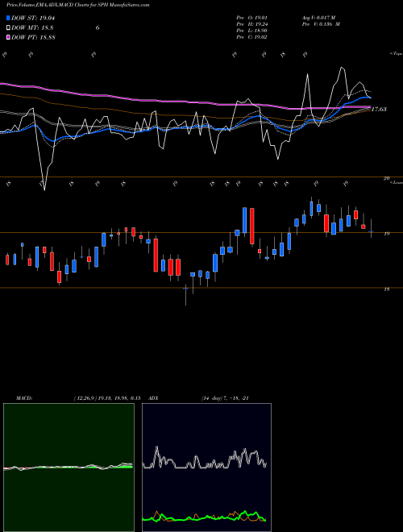Screen dimensions: 403x532
Task: Click the 'Pre V: 0.136 M' value
Action: (321, 24)
